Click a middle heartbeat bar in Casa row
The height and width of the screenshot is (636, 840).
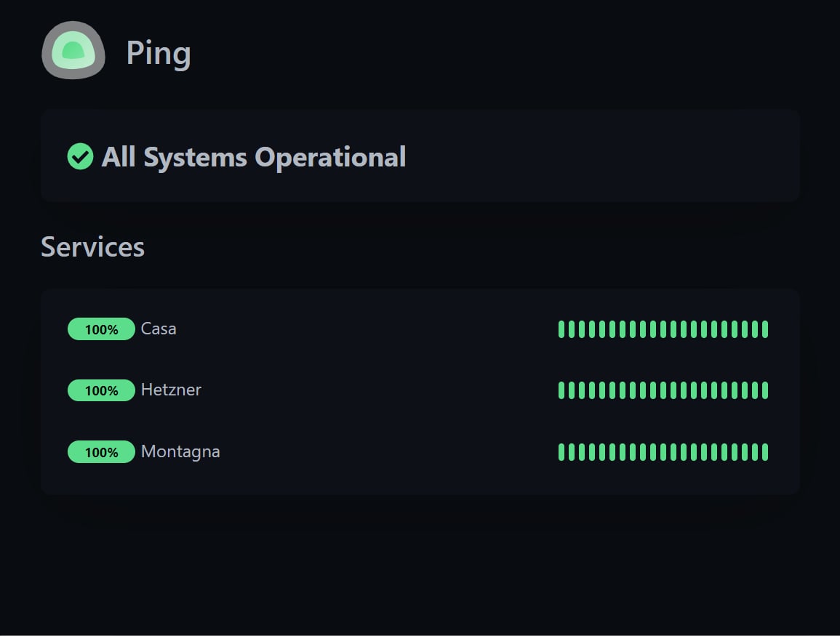663,329
